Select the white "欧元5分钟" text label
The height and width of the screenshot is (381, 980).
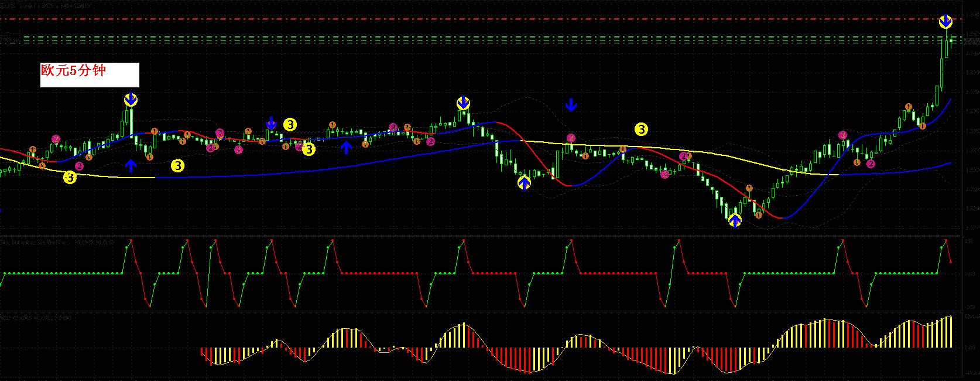(90, 74)
